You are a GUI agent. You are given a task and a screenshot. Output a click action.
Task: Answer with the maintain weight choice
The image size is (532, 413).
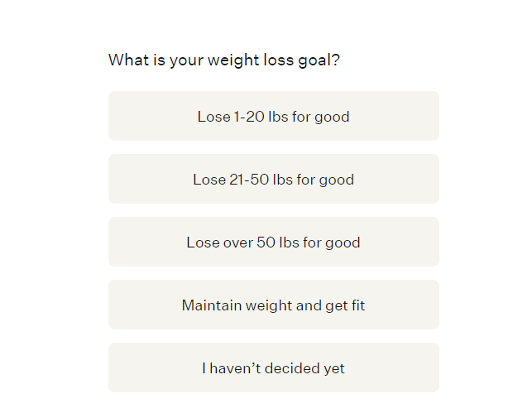click(274, 305)
